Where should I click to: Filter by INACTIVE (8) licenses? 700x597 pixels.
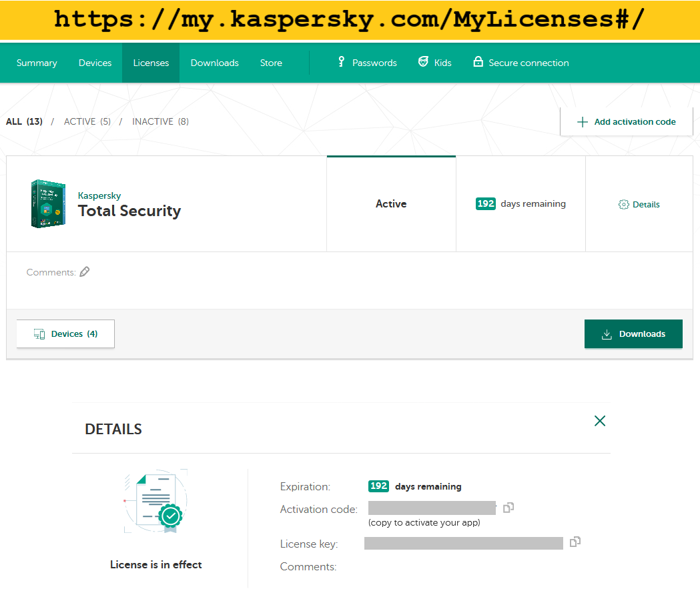[161, 121]
